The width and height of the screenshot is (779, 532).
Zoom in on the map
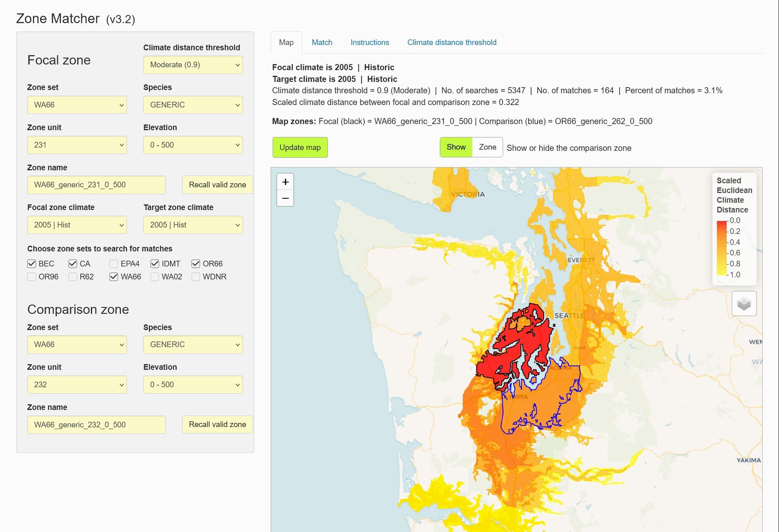coord(285,182)
